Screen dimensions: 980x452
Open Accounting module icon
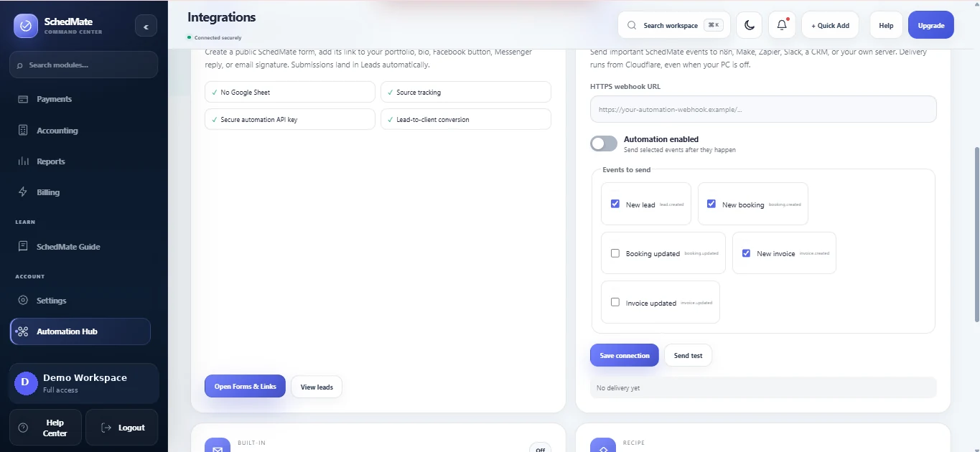pyautogui.click(x=23, y=131)
